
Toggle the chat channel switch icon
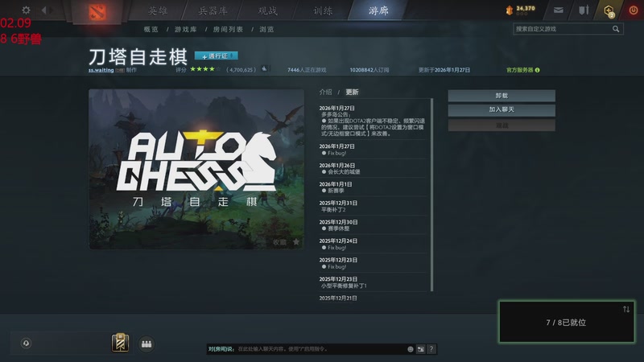(x=420, y=349)
